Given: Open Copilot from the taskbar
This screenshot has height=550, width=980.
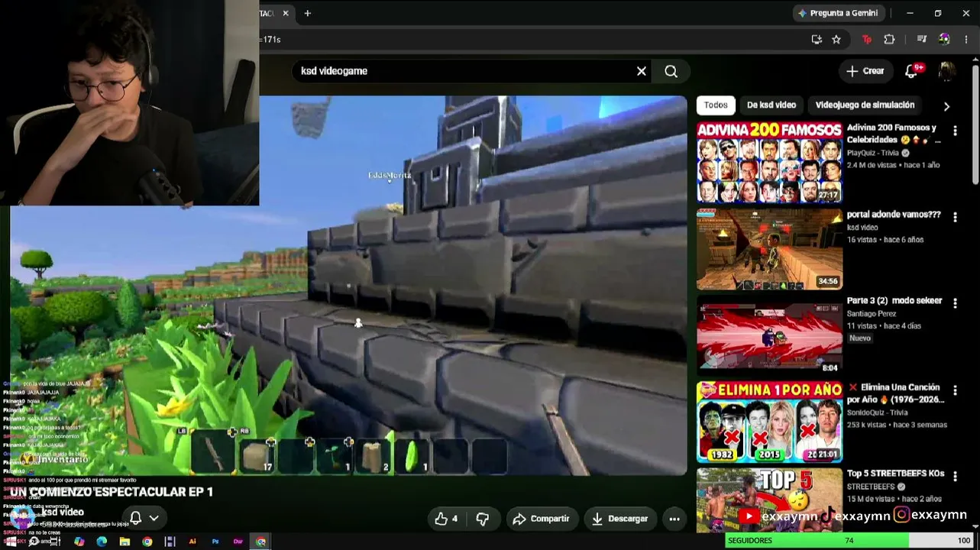Looking at the screenshot, I should pyautogui.click(x=79, y=542).
